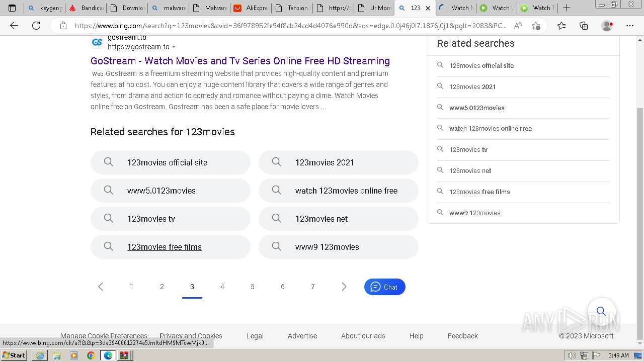Go to results page 2

coord(162,287)
